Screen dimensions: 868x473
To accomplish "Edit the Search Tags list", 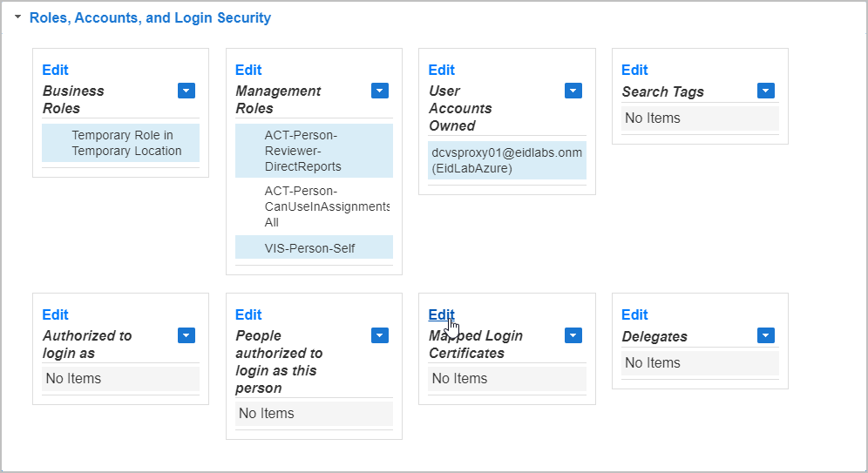I will [634, 71].
